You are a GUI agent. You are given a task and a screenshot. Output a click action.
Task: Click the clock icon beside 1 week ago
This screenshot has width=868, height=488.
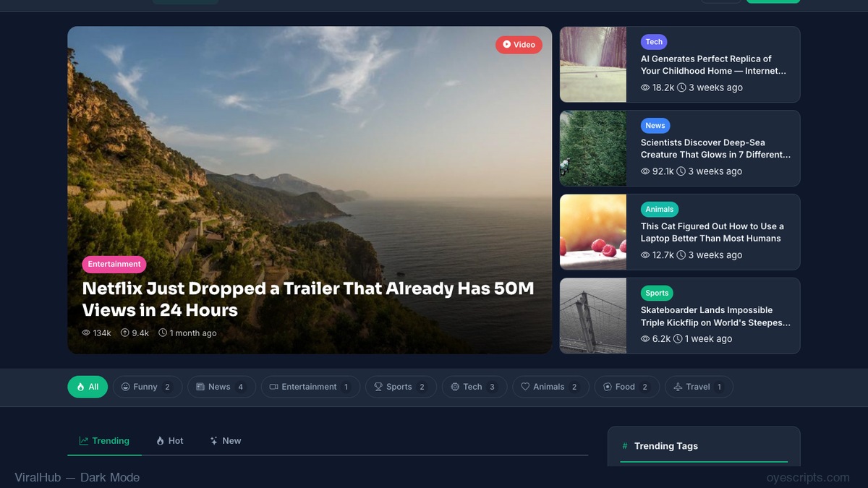[678, 339]
